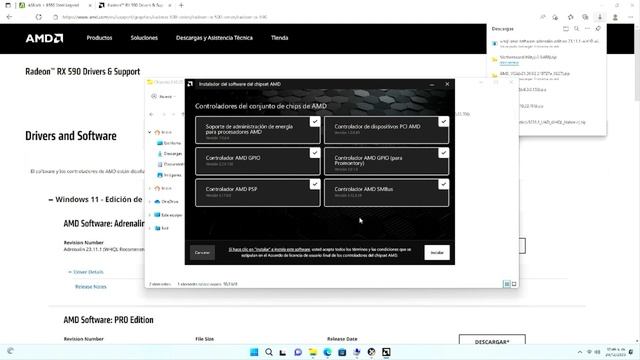Collapse the Windows 11 drivers section
This screenshot has height=360, width=640.
[x=51, y=200]
